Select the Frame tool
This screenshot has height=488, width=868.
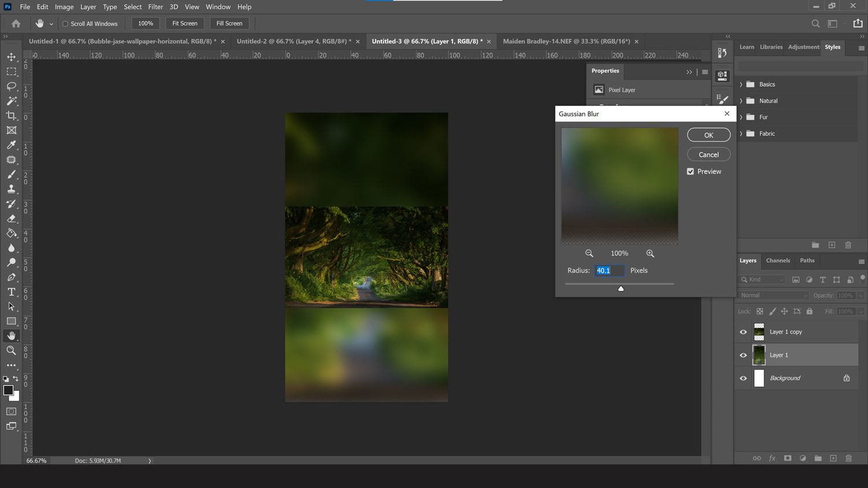pyautogui.click(x=11, y=130)
